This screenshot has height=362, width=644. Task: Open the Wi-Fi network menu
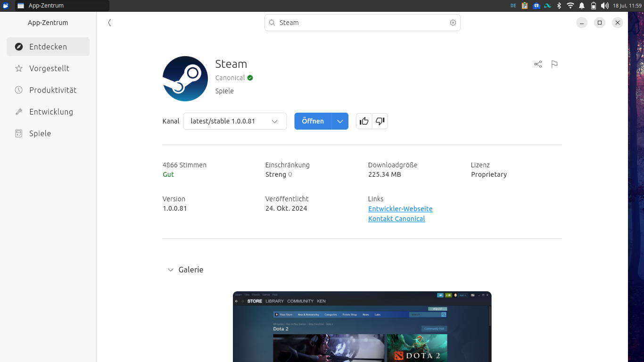[x=570, y=6]
